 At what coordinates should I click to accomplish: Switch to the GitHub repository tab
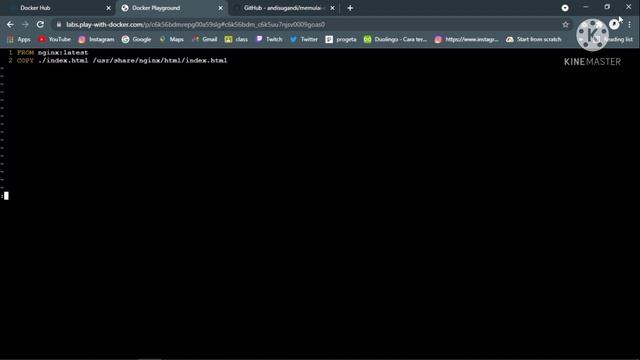click(284, 8)
